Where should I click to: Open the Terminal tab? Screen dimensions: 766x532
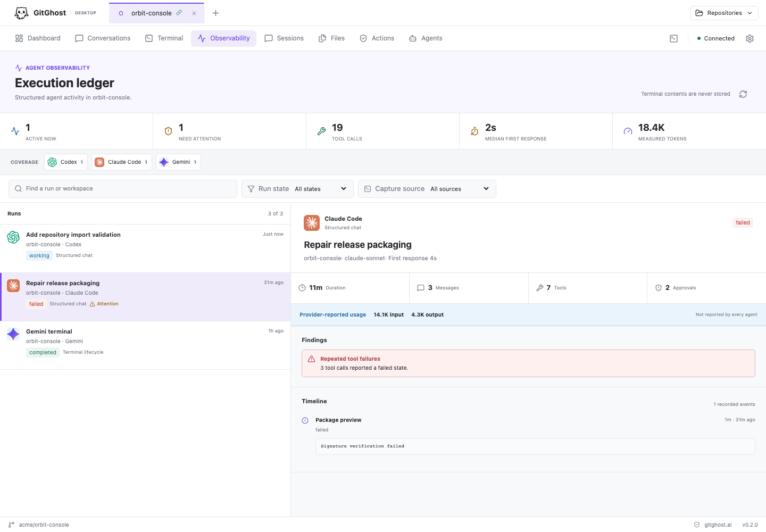click(x=164, y=38)
